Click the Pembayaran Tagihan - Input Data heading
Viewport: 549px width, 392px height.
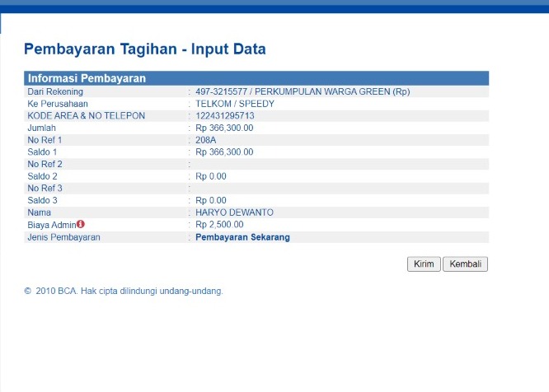(145, 49)
